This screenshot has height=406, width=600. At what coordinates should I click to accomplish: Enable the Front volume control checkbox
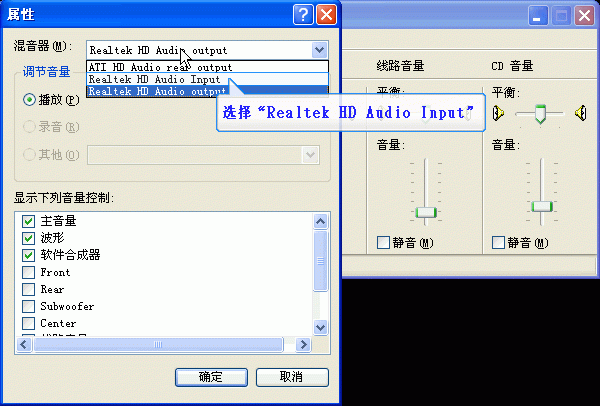point(28,272)
